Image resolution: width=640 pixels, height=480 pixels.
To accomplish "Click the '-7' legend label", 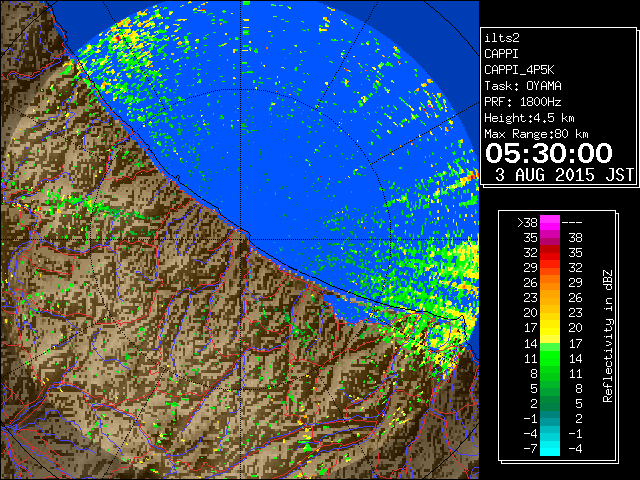I will 530,448.
